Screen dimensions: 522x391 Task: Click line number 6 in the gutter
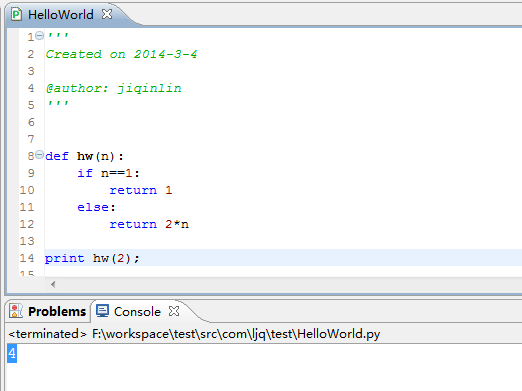click(31, 122)
